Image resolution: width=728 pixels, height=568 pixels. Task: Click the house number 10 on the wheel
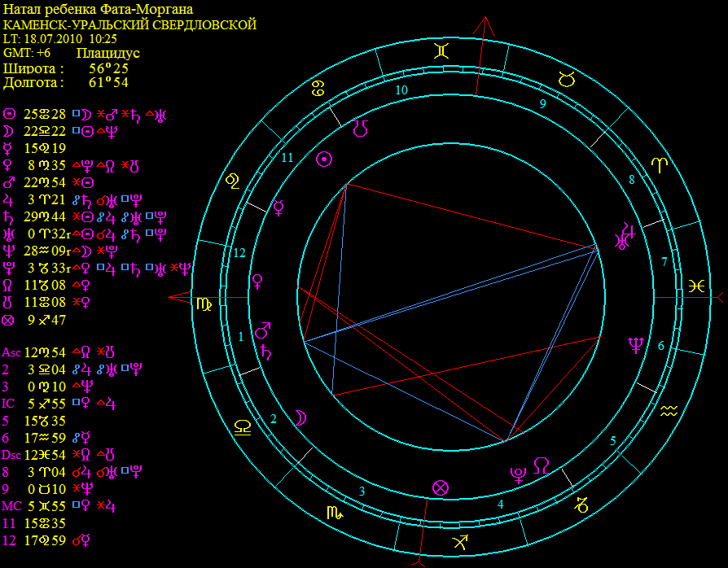401,90
